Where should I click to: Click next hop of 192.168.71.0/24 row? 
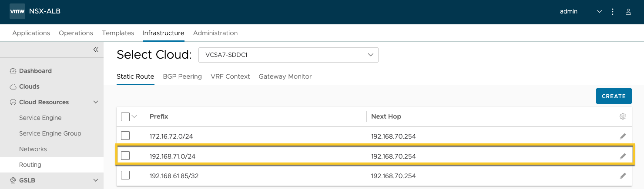393,156
